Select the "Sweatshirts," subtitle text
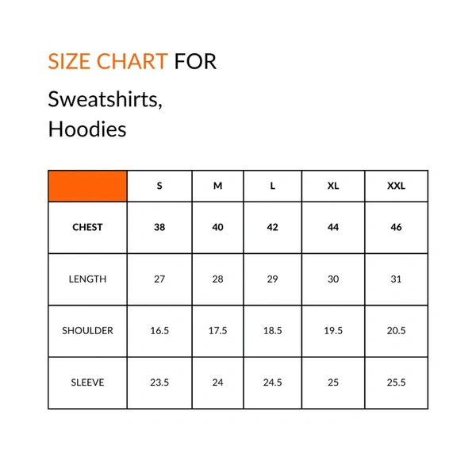 [105, 99]
